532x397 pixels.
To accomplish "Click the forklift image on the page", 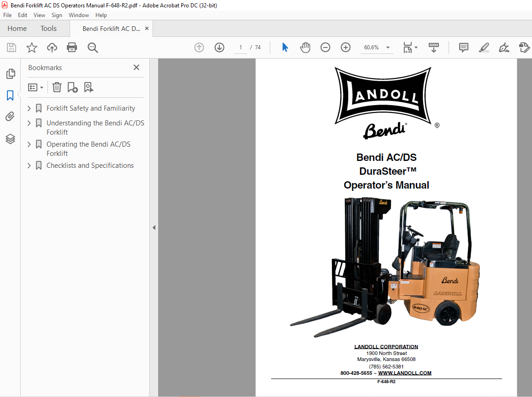I will point(385,267).
